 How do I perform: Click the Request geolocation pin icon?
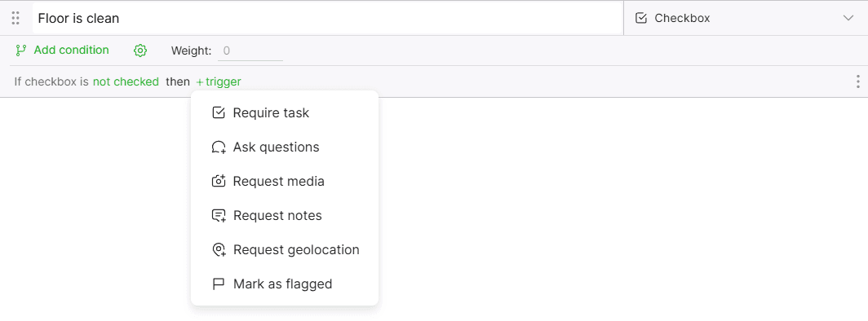pyautogui.click(x=219, y=250)
